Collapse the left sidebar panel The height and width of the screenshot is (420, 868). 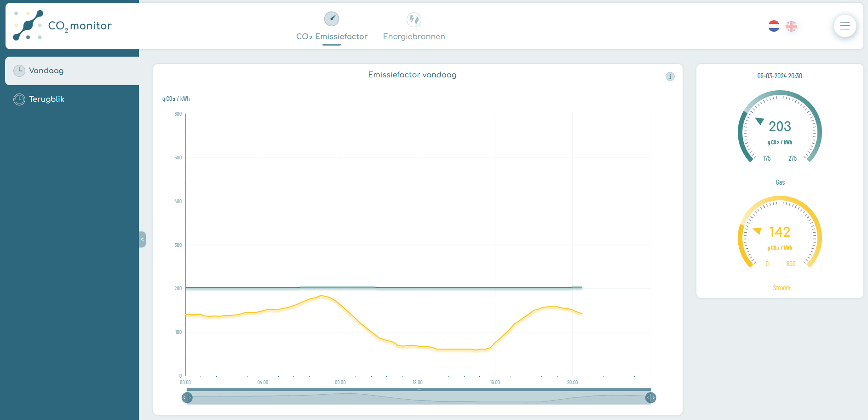(x=142, y=239)
